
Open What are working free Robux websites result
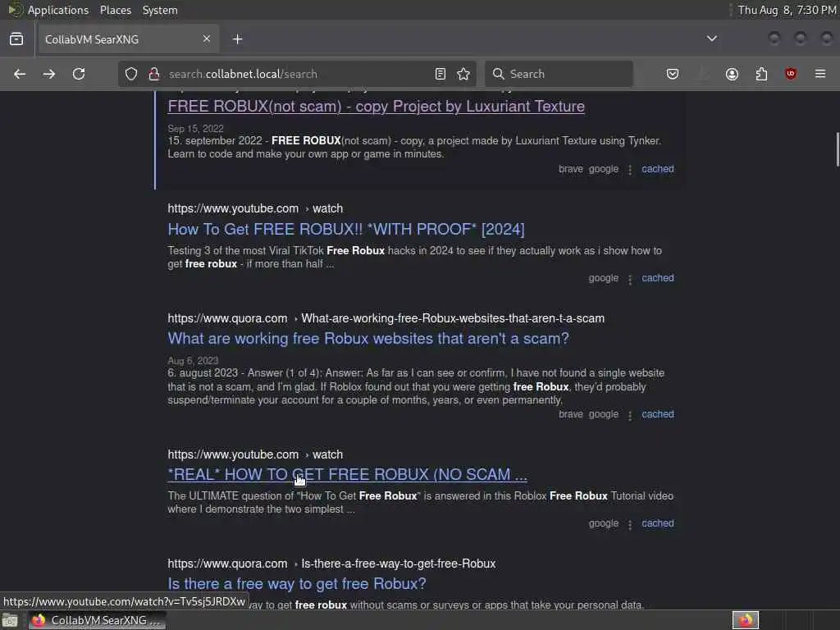[x=368, y=339]
